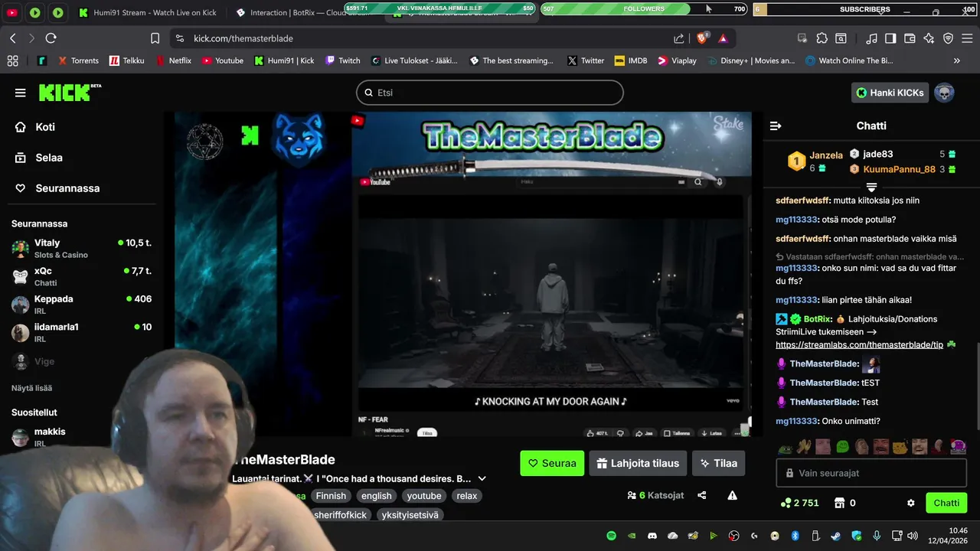
Task: Click the green Chatti send button
Action: (x=946, y=503)
